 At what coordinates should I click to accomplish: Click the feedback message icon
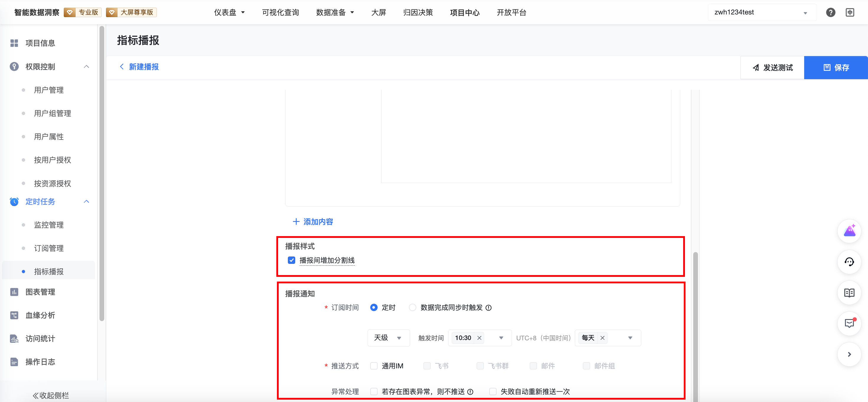pos(849,323)
